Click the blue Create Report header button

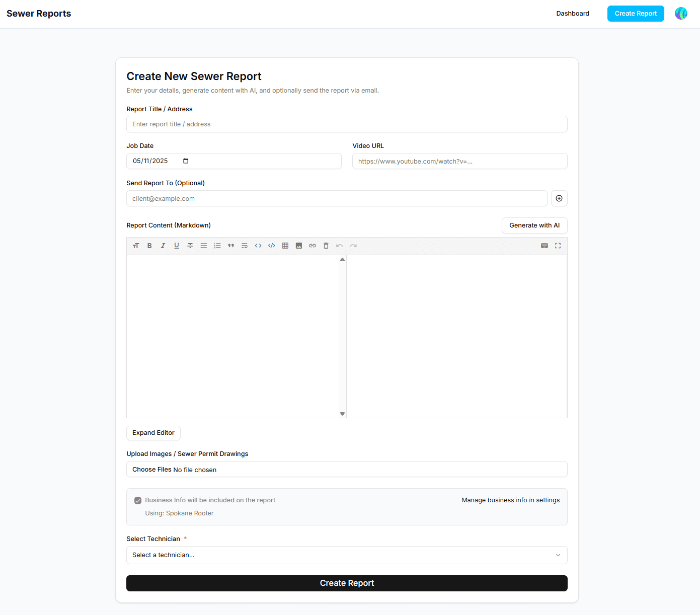pyautogui.click(x=636, y=14)
